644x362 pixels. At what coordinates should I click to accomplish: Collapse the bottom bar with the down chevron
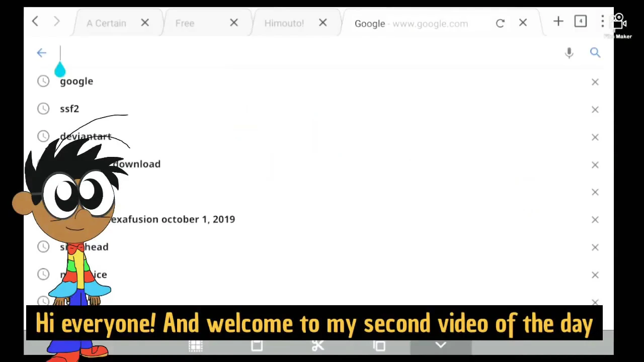coord(441,345)
